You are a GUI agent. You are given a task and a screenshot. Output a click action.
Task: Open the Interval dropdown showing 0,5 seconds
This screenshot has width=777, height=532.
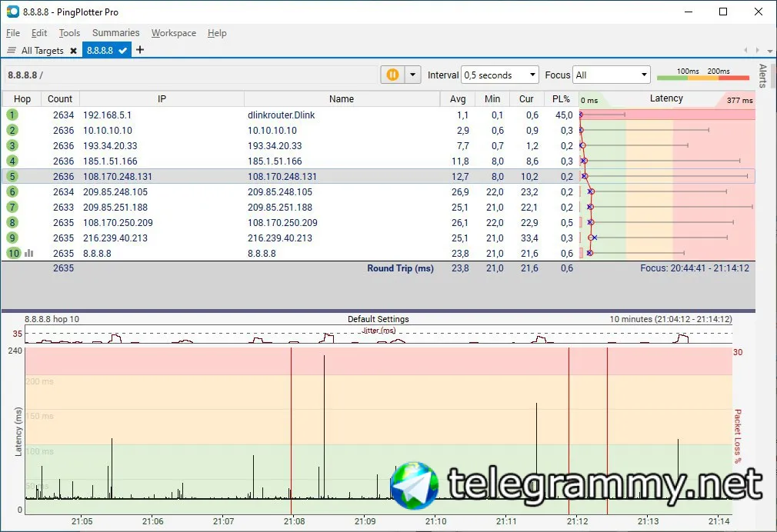(x=499, y=75)
